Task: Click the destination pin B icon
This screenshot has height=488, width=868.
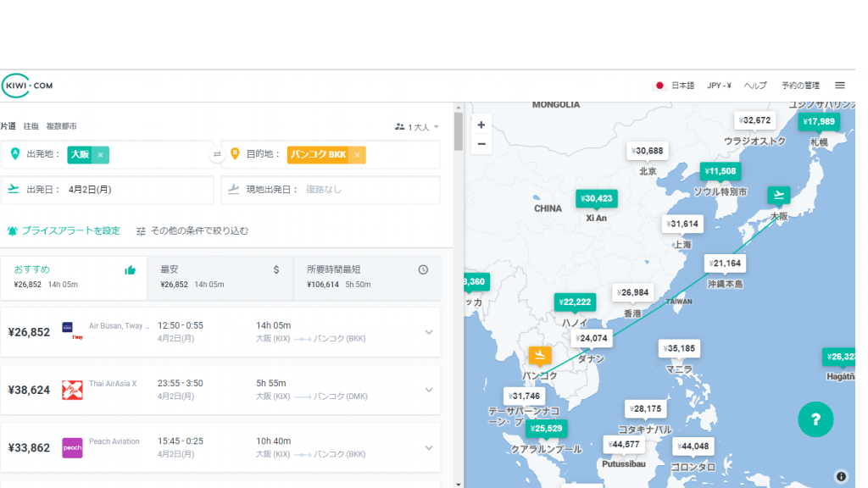Action: tap(235, 154)
